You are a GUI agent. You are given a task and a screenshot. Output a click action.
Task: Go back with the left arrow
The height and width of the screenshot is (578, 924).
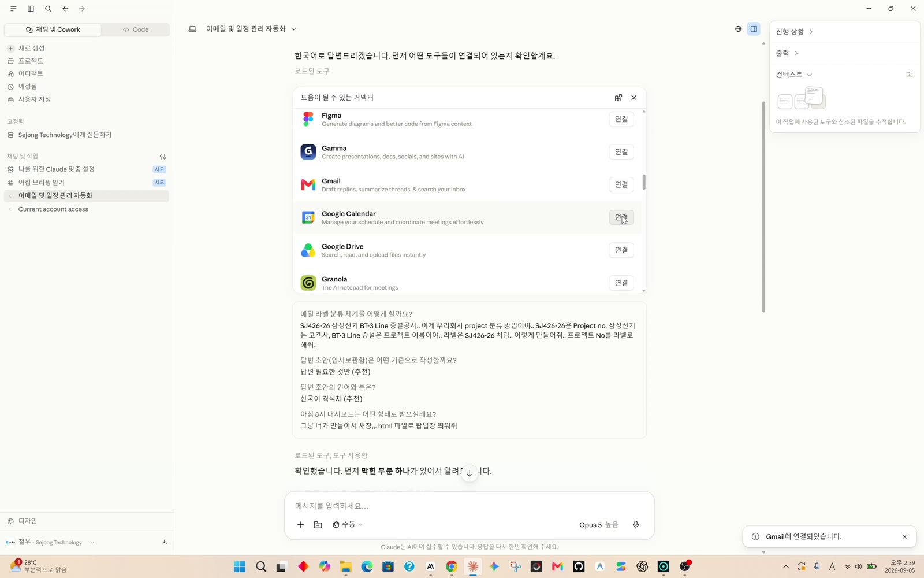(x=65, y=9)
